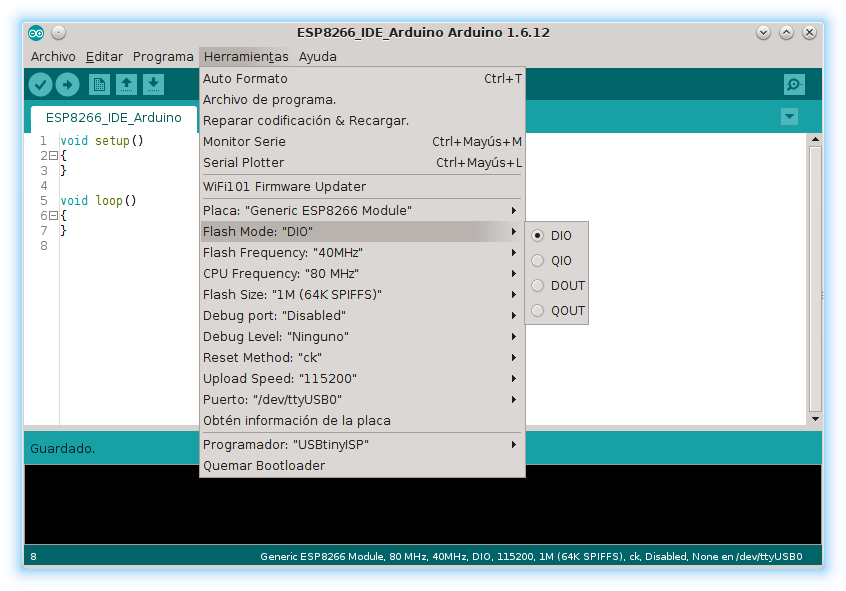Close the Herramientas menu
Viewport: 846px width, 591px height.
[x=246, y=57]
